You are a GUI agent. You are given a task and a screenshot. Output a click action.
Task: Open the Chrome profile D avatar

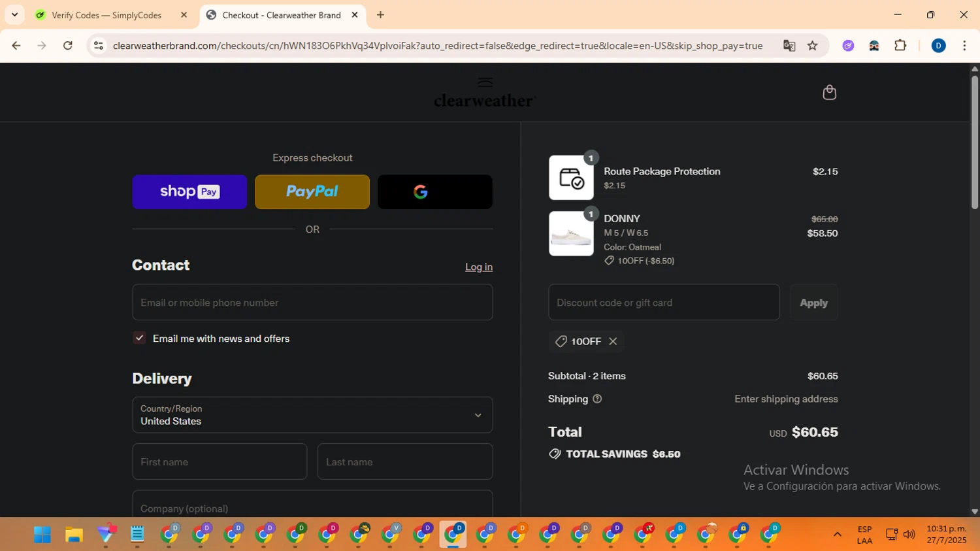pos(938,46)
